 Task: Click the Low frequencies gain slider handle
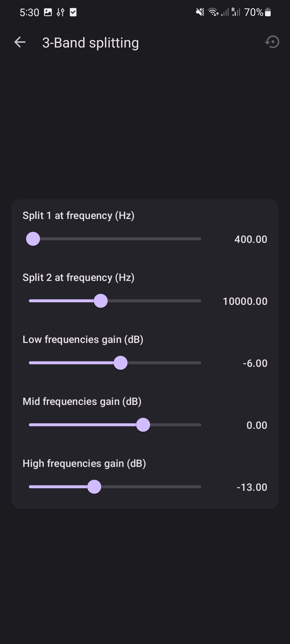coord(121,363)
